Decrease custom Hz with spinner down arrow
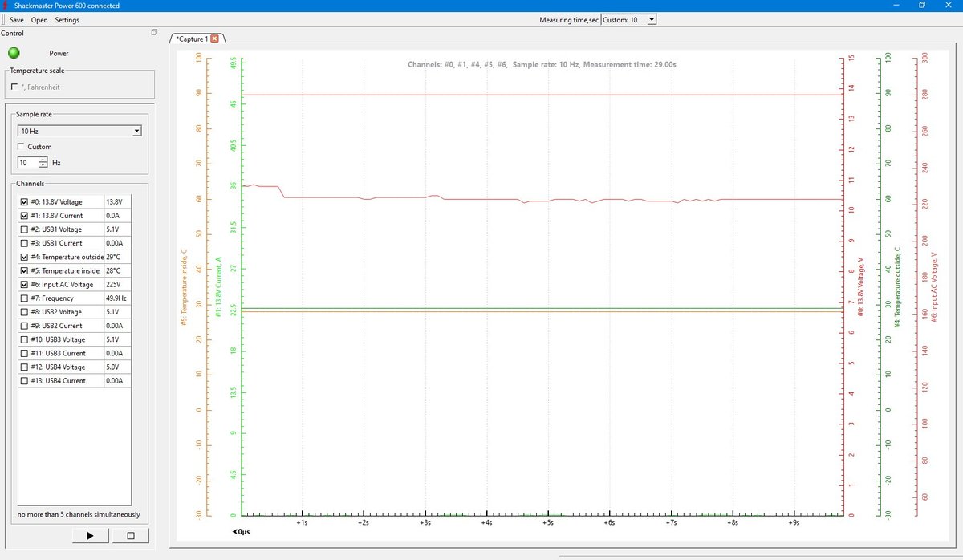The height and width of the screenshot is (560, 963). [x=43, y=165]
